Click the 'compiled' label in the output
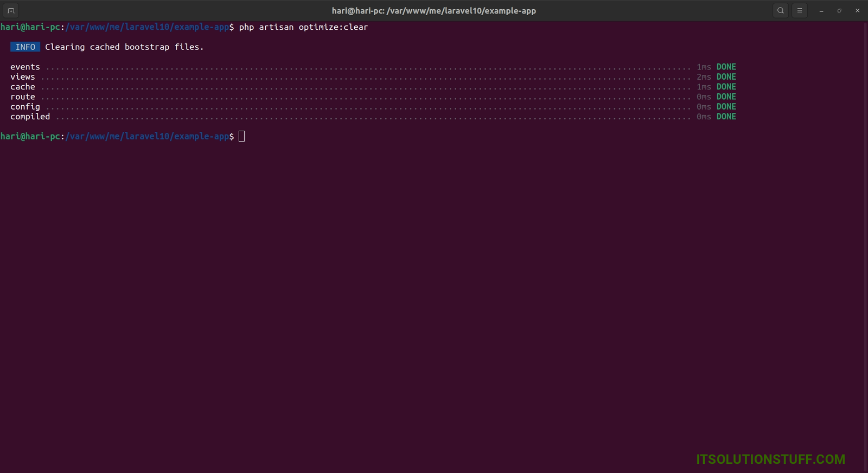Screen dimensions: 868x473 click(x=30, y=117)
